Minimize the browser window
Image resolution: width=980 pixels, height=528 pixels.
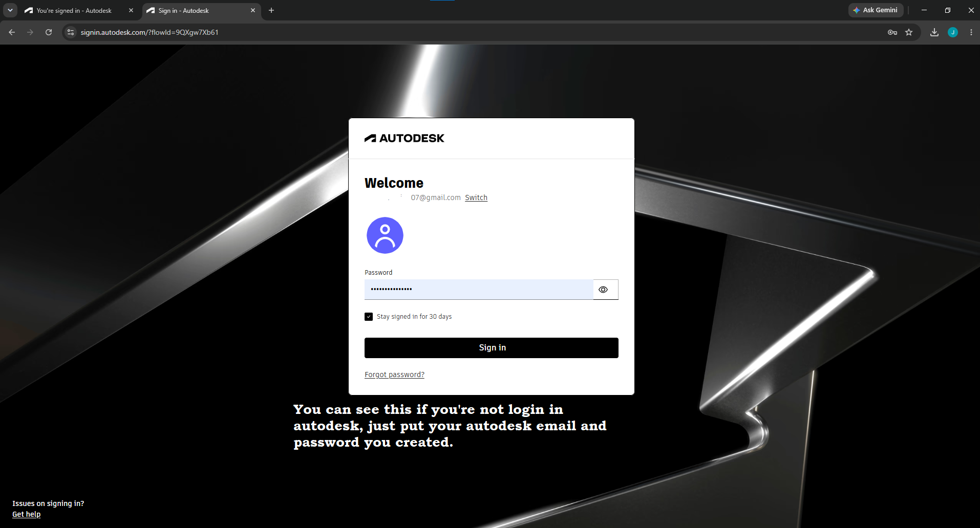(x=924, y=10)
